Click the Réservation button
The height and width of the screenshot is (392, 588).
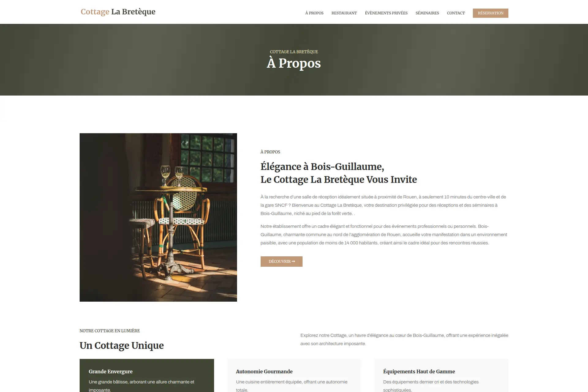point(490,13)
